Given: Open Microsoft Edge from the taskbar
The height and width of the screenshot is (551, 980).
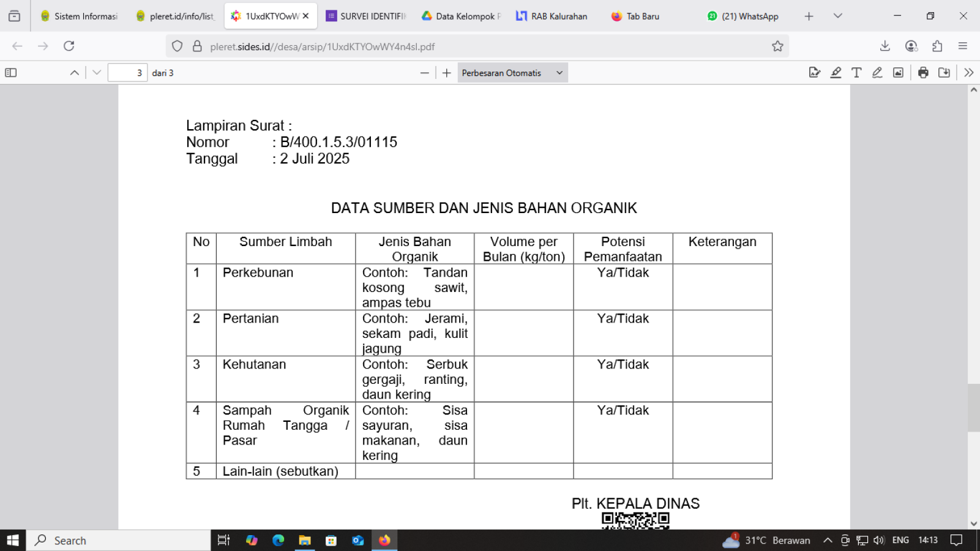Looking at the screenshot, I should click(279, 541).
